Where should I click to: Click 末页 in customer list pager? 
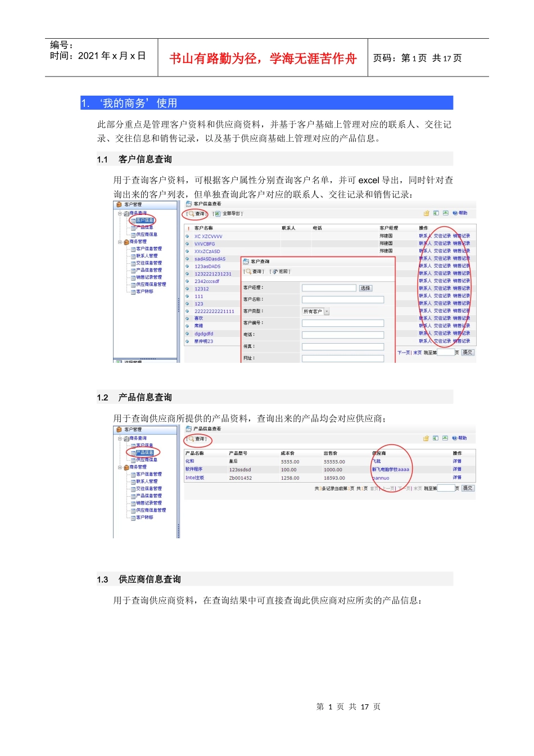click(417, 353)
